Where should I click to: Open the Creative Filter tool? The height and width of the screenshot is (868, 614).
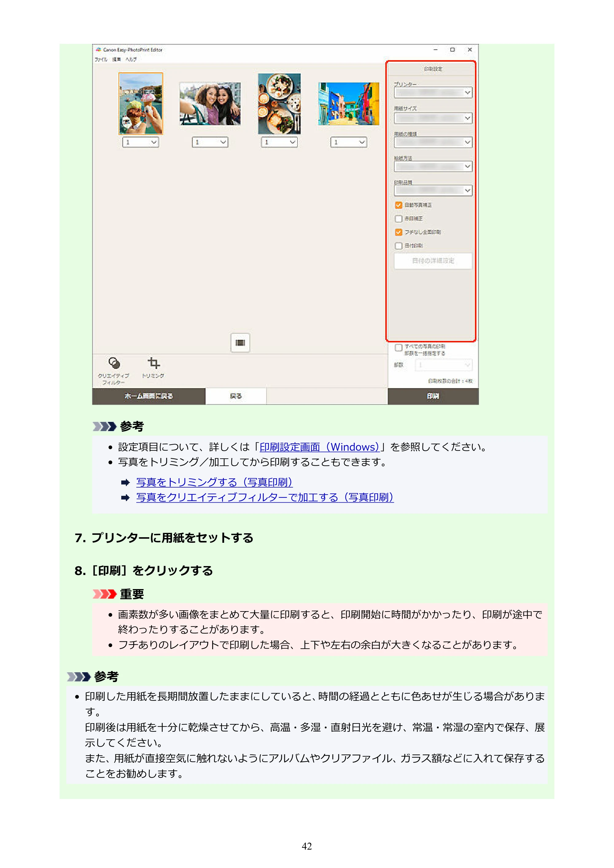click(x=114, y=370)
